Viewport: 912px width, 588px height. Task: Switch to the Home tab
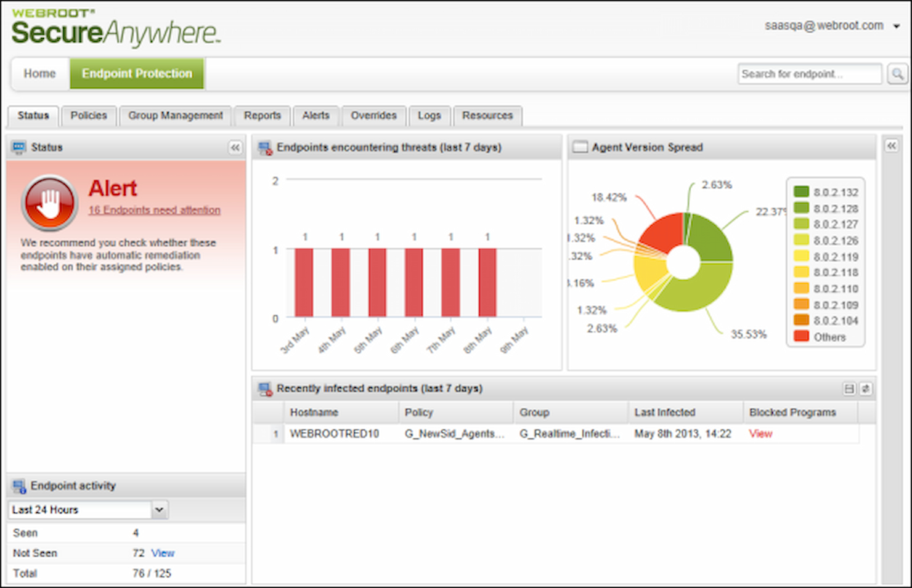[39, 73]
